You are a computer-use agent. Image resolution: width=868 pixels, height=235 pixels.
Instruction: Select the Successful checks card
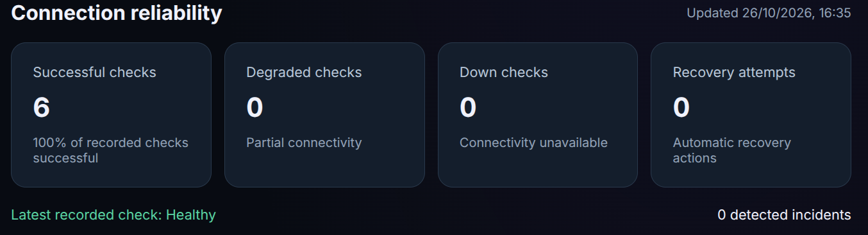(111, 115)
